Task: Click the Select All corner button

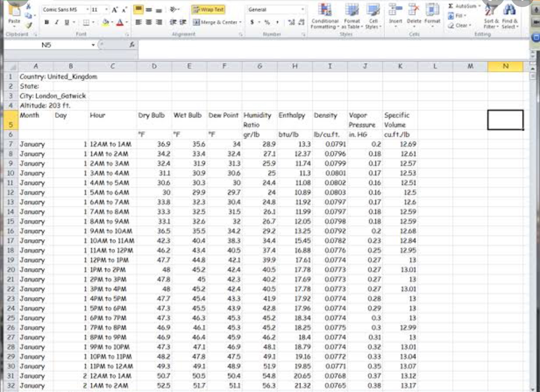Action: tap(11, 66)
